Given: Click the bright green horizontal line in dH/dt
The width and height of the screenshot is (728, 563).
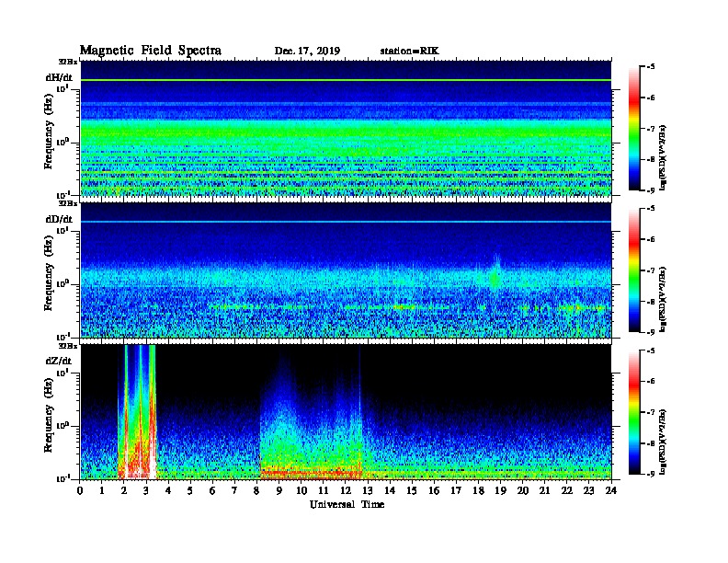Looking at the screenshot, I should coord(346,80).
